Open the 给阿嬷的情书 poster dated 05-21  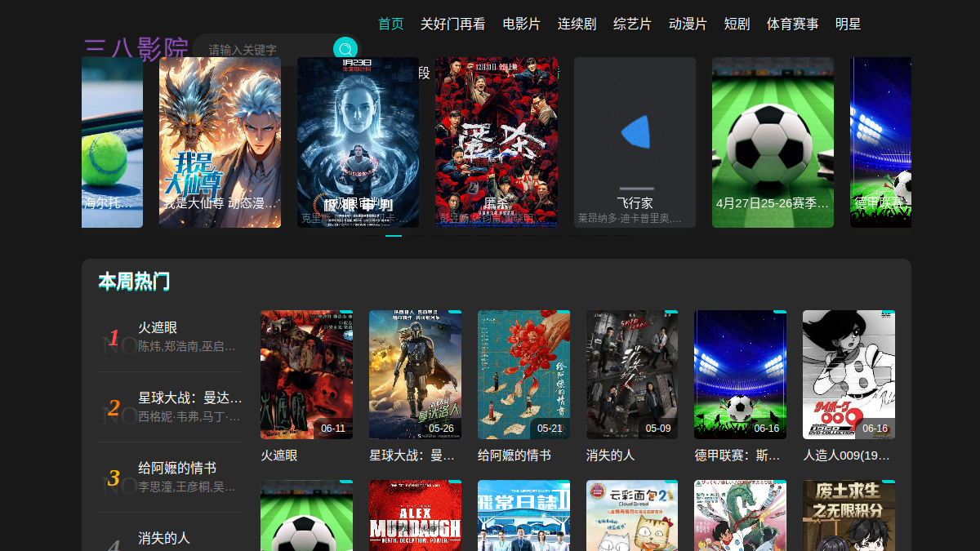(523, 375)
